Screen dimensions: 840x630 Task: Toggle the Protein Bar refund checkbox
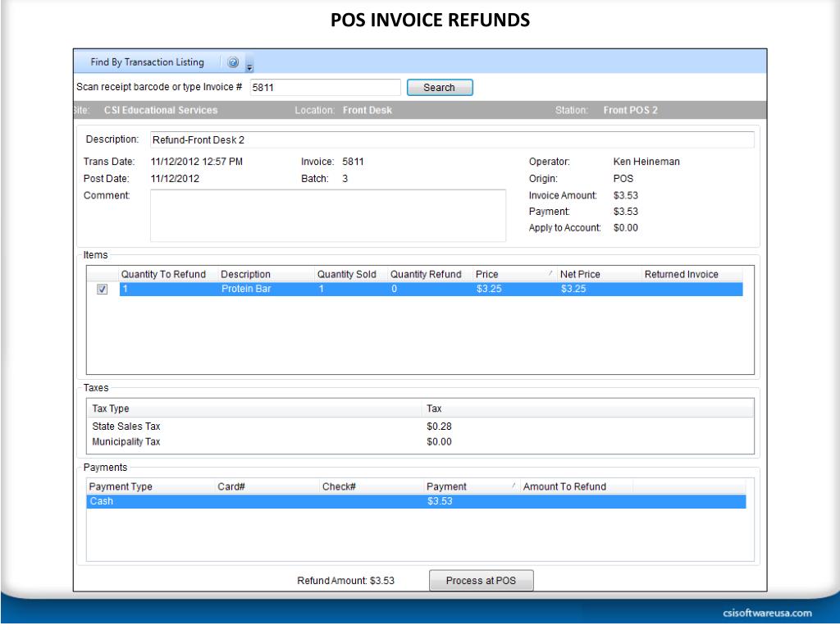coord(103,290)
